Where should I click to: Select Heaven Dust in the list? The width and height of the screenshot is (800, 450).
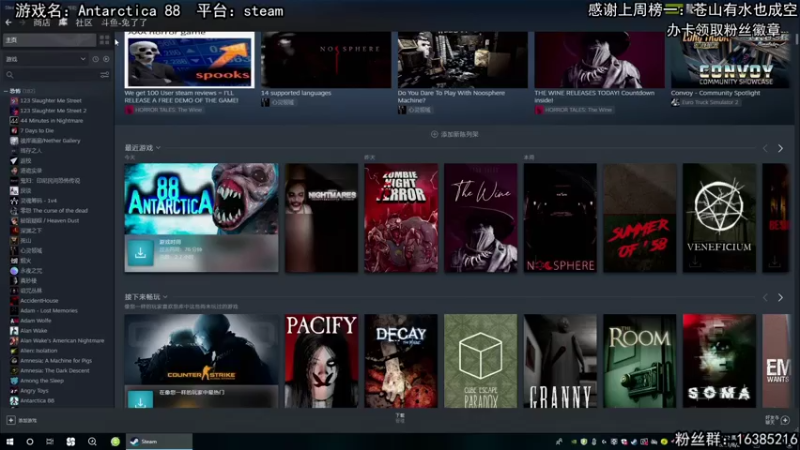(x=49, y=221)
